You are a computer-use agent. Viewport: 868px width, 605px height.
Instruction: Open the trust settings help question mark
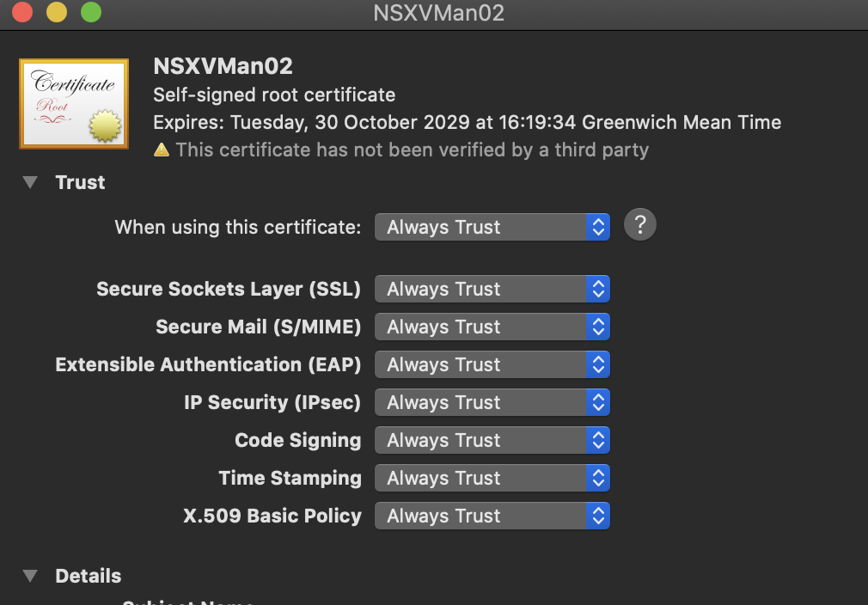pos(640,225)
